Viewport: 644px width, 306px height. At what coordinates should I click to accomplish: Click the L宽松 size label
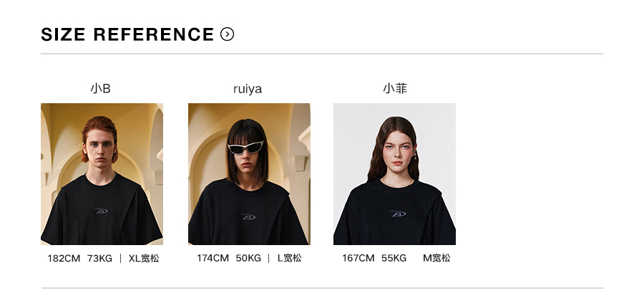290,258
